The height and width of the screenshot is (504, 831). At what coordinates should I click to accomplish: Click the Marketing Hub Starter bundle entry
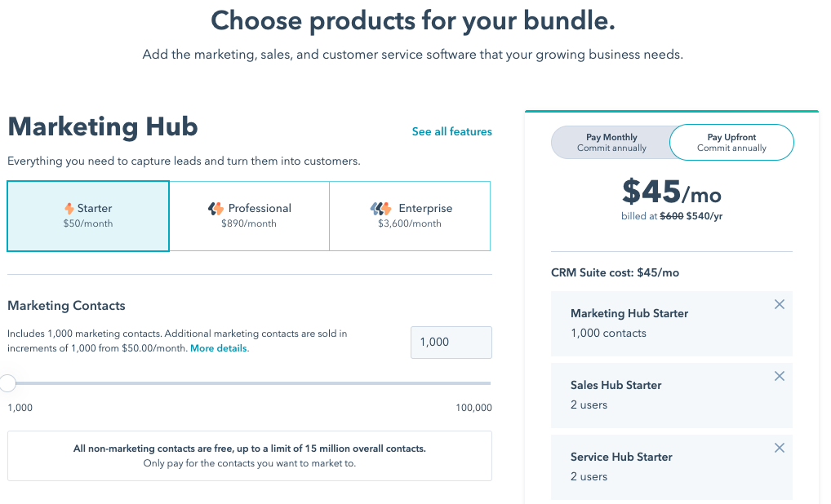(x=661, y=323)
